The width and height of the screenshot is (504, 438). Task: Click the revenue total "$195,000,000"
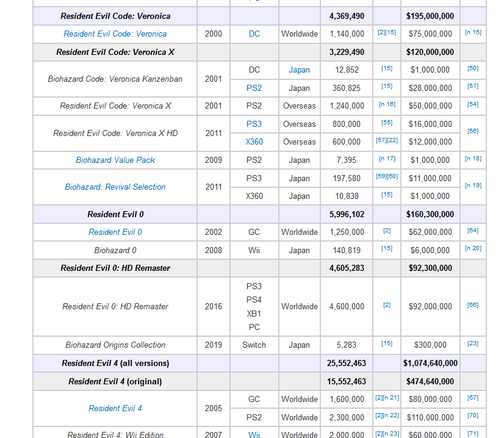pos(430,16)
